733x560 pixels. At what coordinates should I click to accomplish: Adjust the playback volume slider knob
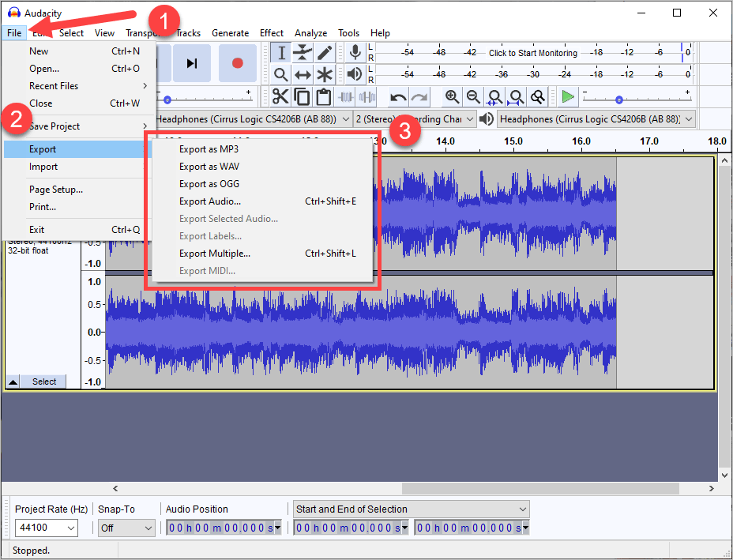pos(167,100)
